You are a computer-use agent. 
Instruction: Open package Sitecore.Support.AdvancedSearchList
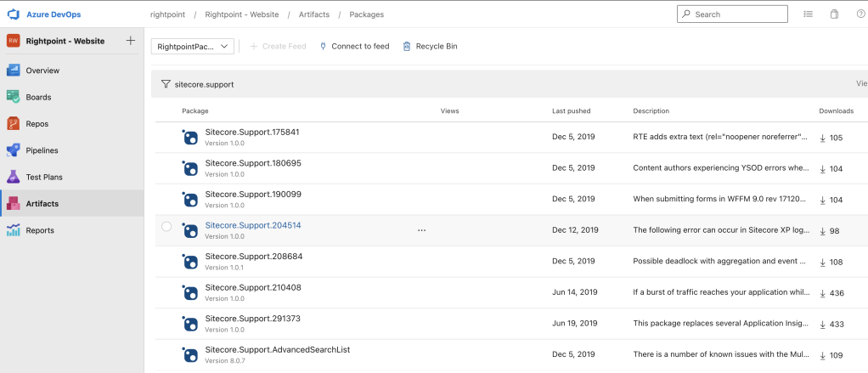click(x=278, y=350)
